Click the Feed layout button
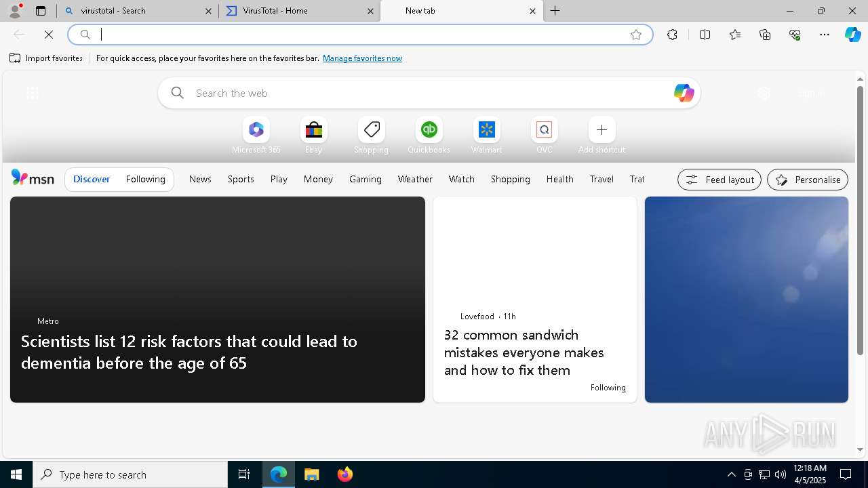The image size is (868, 488). (x=719, y=180)
